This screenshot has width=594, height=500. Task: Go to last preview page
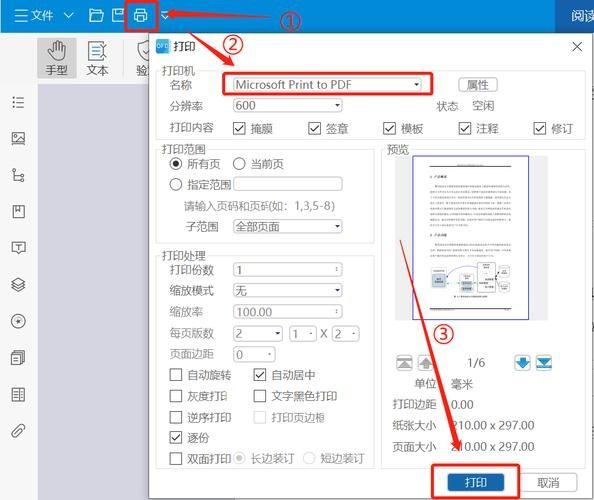point(544,363)
